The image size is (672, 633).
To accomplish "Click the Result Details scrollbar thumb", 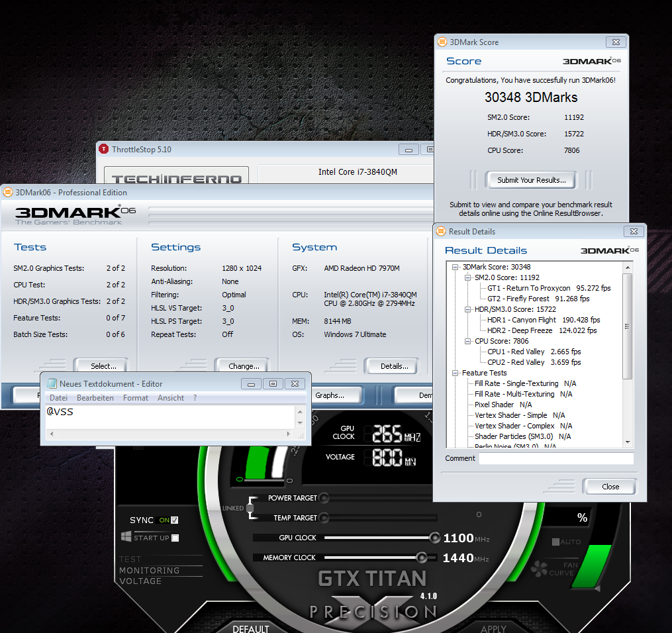I will tap(628, 326).
